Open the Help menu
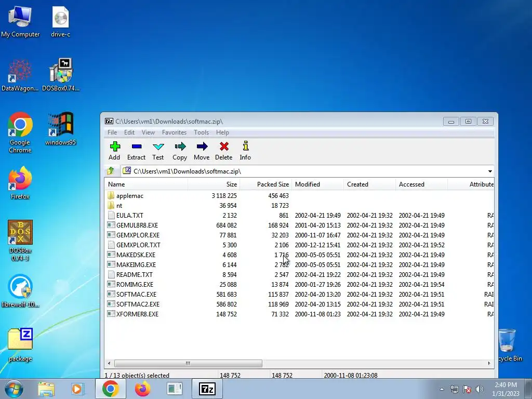Viewport: 532px width, 399px height. [222, 132]
